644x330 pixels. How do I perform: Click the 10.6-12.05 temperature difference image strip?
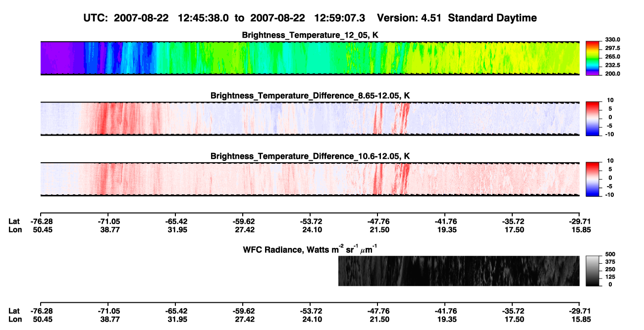[310, 179]
